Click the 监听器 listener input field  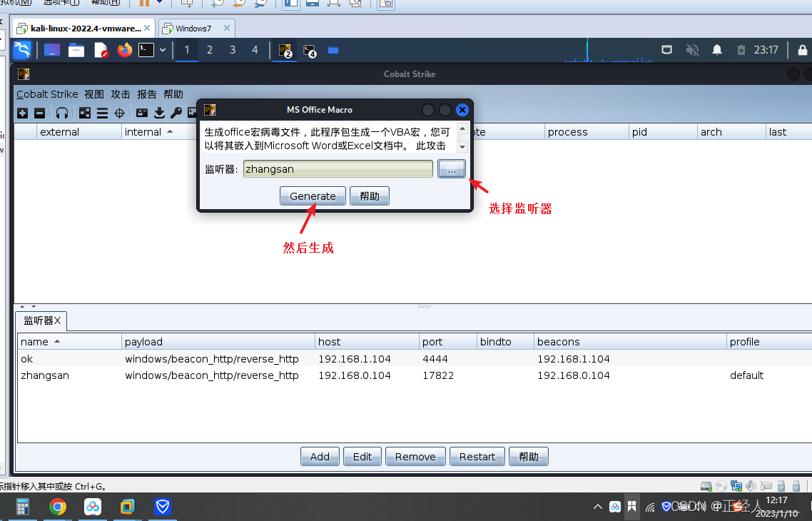338,169
